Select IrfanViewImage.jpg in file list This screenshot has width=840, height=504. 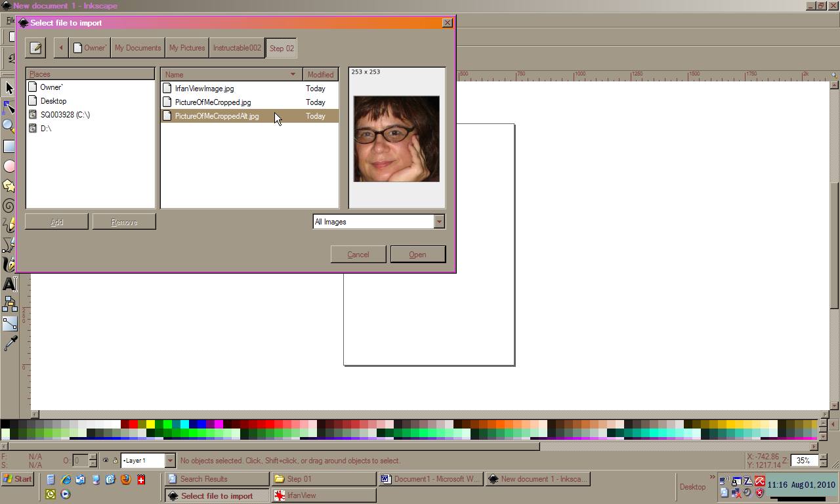tap(249, 89)
